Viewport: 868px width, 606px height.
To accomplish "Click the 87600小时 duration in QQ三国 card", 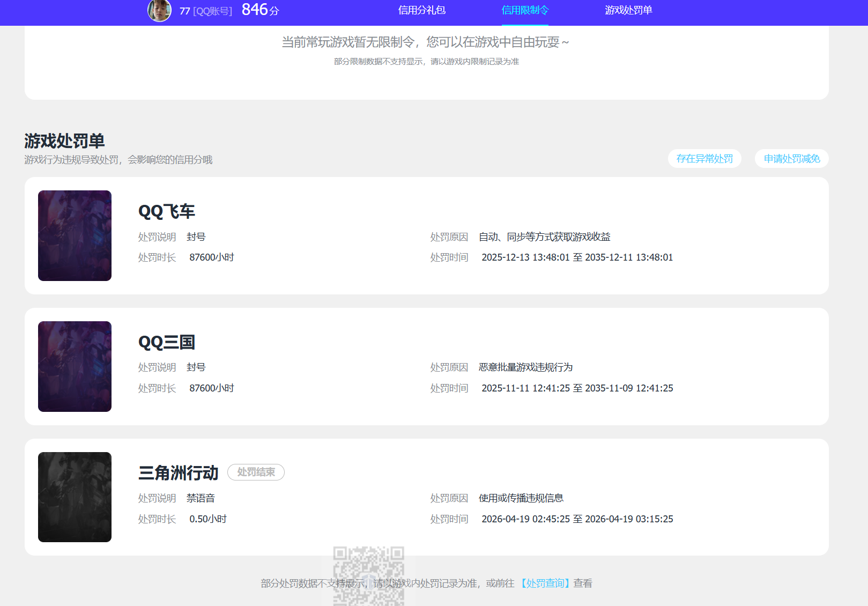I will [212, 388].
